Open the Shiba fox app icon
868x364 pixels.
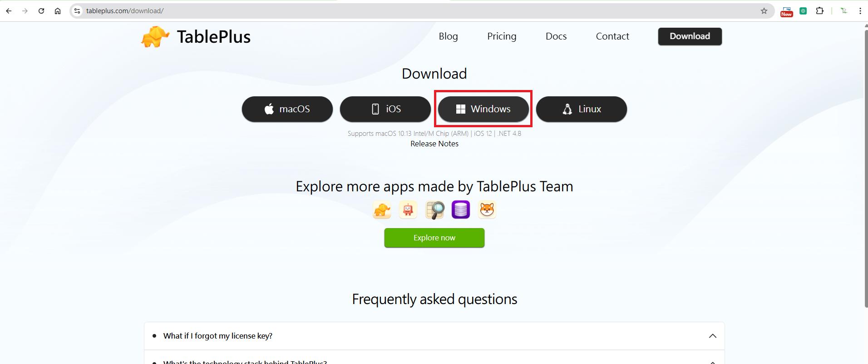[x=487, y=210]
